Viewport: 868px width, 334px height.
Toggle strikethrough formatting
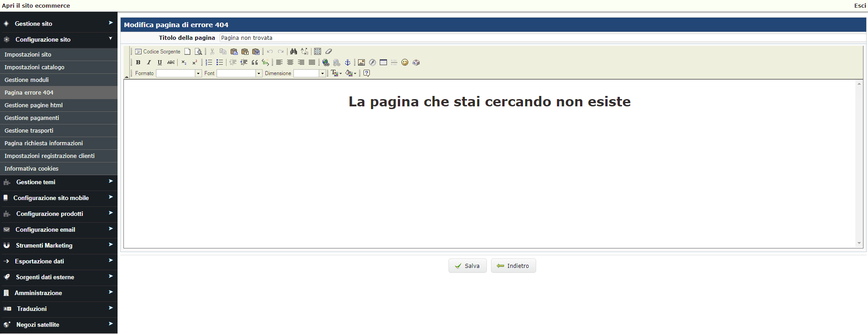click(171, 62)
